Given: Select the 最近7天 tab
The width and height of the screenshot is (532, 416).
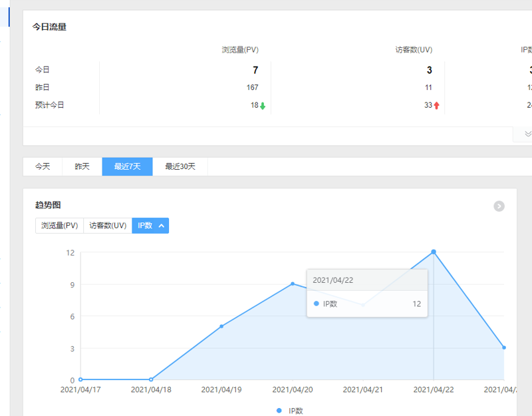Looking at the screenshot, I should (127, 166).
